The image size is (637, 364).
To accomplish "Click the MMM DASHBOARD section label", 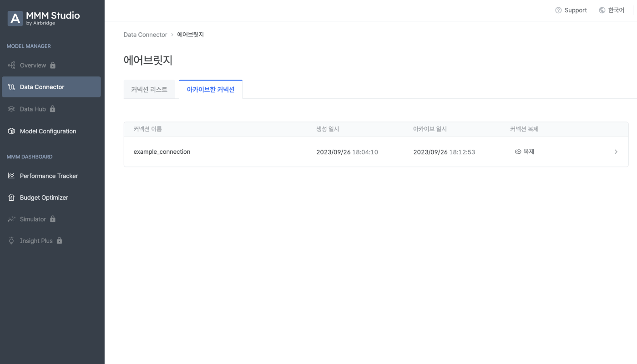I will (x=30, y=157).
